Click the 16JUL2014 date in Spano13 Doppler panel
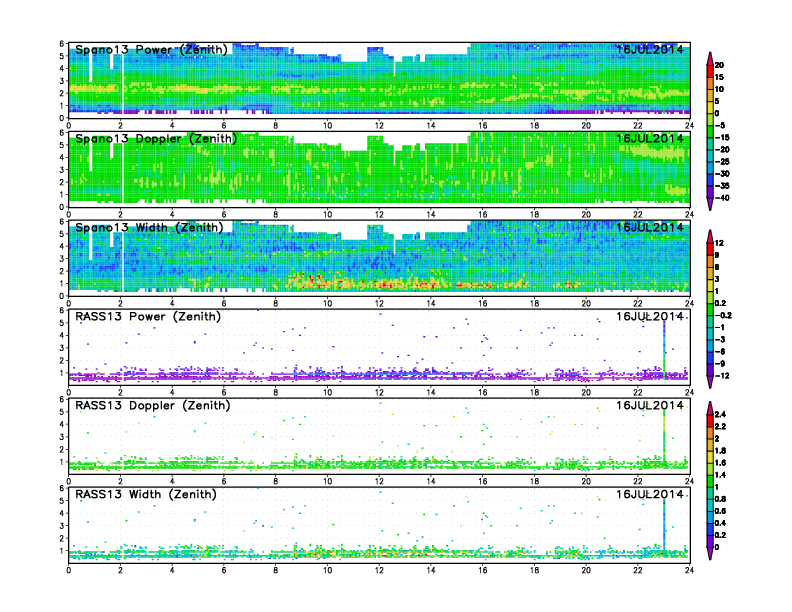Screen dimensions: 792x612 point(650,138)
